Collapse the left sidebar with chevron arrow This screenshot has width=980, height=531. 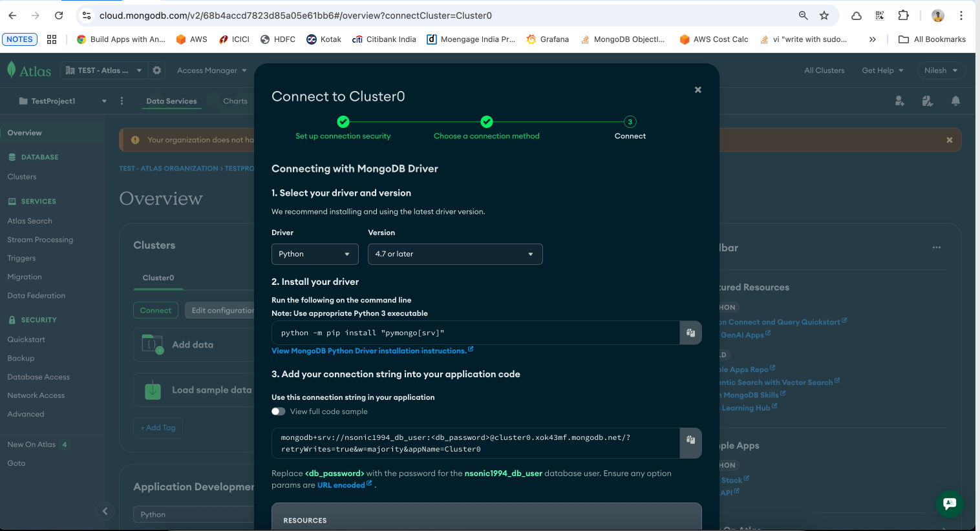(x=105, y=511)
